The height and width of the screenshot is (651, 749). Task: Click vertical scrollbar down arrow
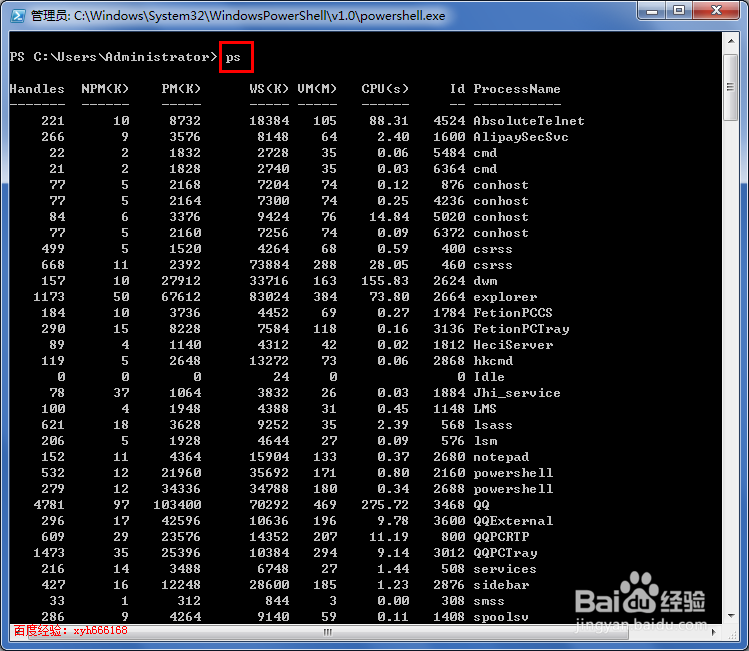(731, 616)
